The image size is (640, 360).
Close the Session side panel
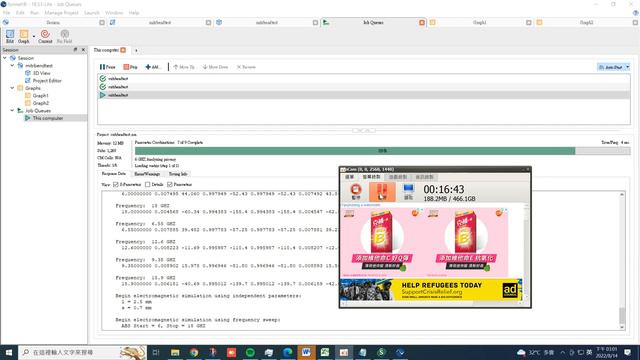click(83, 50)
